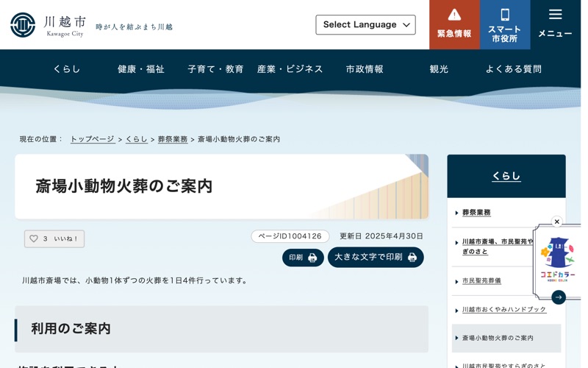588x368 pixels.
Task: Open the 緊急情報 emergency information button
Action: click(454, 25)
